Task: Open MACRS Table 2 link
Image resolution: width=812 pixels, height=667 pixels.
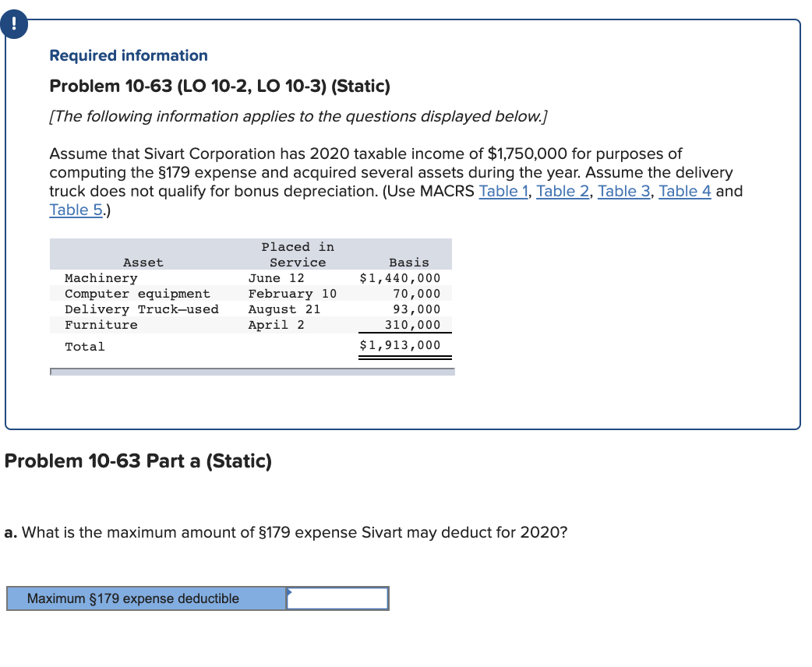Action: click(563, 191)
